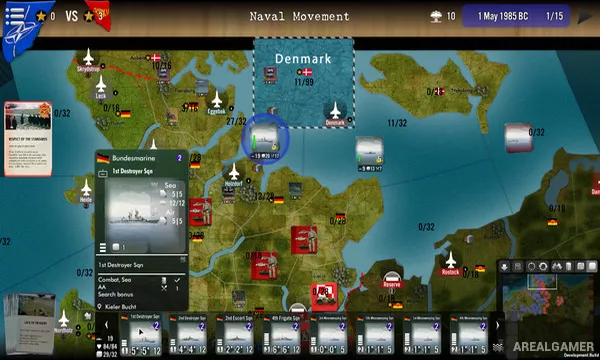Image resolution: width=600 pixels, height=360 pixels.
Task: Select the Heide airbase icon
Action: 86,191
